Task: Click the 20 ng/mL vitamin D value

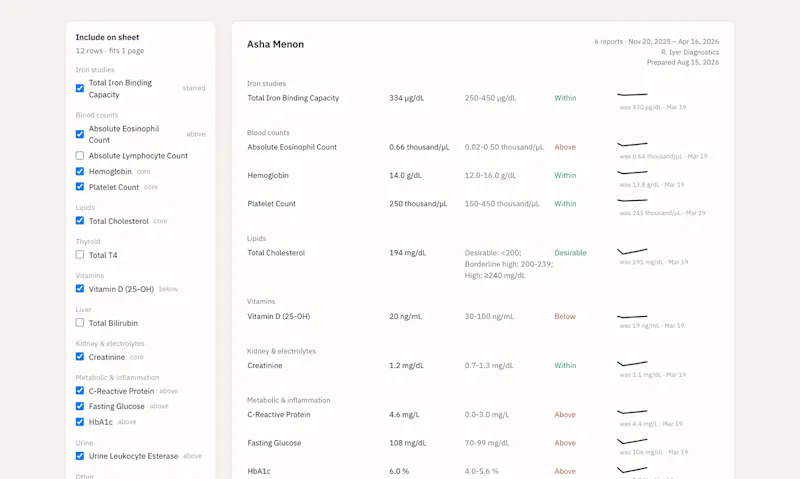Action: (x=406, y=316)
